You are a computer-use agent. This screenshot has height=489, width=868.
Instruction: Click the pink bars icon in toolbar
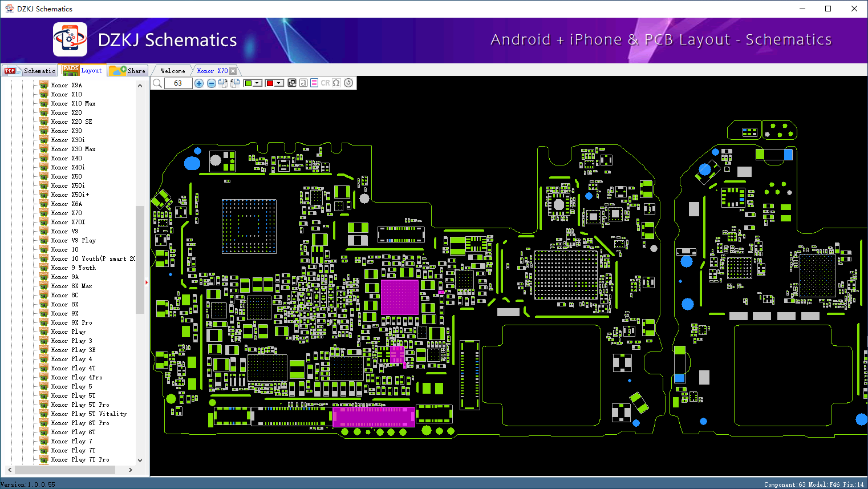pos(314,83)
